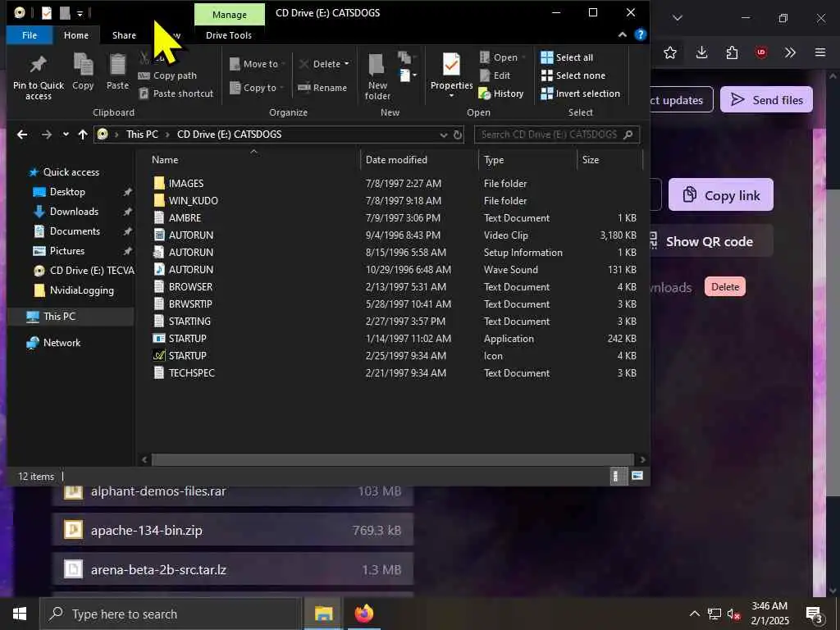The image size is (840, 630).
Task: Switch to the Home ribbon tab
Action: [x=76, y=35]
